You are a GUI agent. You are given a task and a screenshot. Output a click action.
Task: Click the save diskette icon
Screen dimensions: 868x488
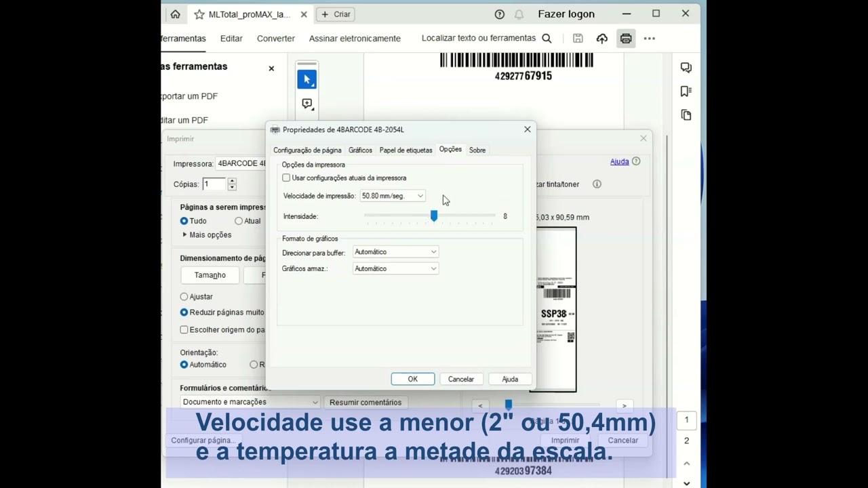[x=578, y=39]
